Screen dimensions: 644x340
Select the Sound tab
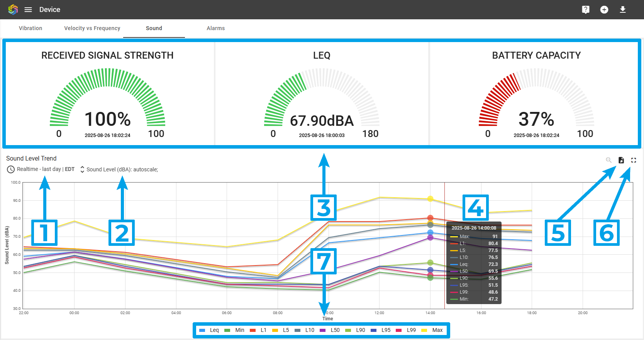point(154,28)
